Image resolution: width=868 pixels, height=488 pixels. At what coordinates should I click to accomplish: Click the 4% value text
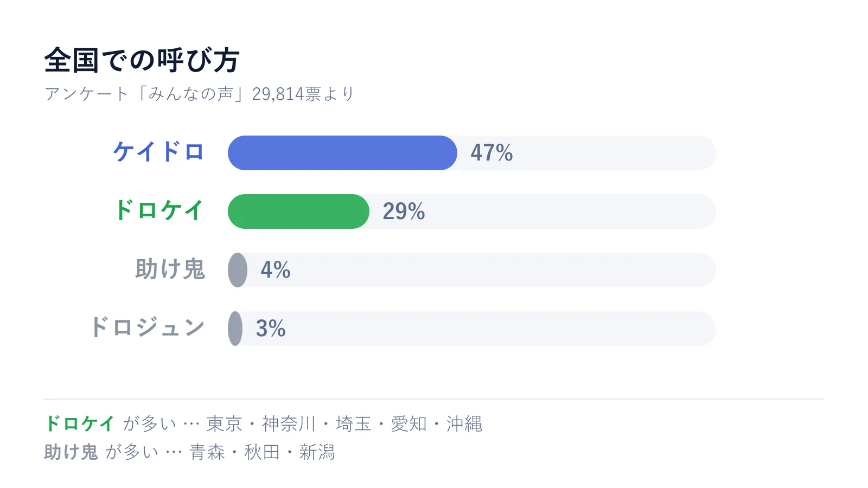click(276, 270)
